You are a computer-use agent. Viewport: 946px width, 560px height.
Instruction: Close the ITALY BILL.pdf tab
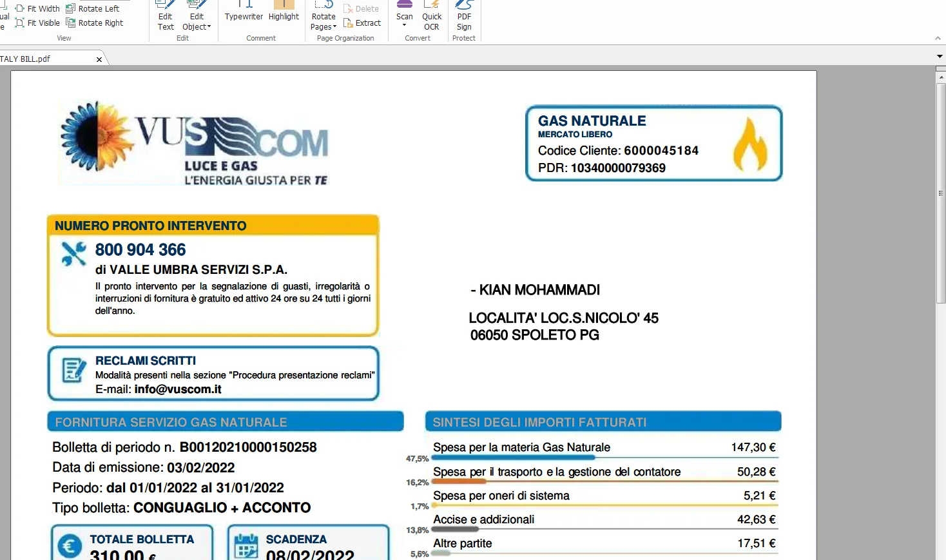[x=99, y=59]
